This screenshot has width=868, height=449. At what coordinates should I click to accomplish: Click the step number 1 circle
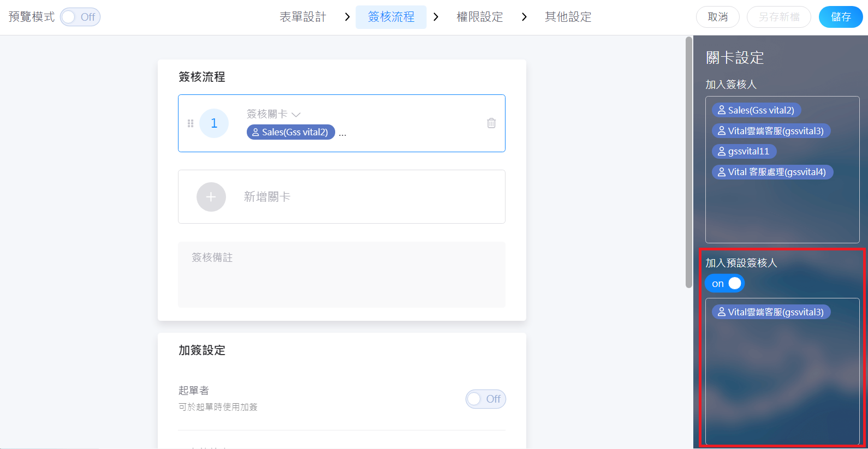pos(214,123)
